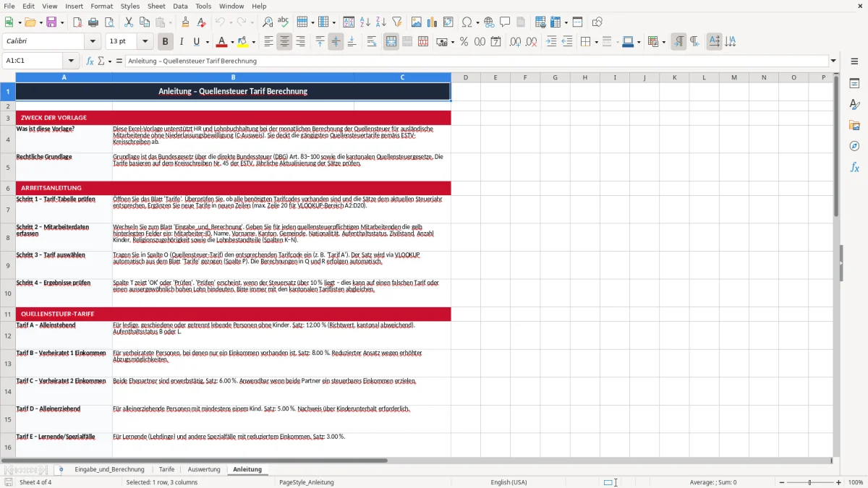Click the Print icon
This screenshot has width=868, height=488.
tap(93, 22)
